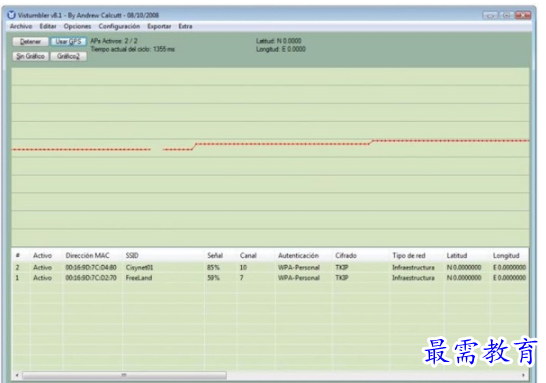Click channel value 10
546x383 pixels.
(243, 267)
